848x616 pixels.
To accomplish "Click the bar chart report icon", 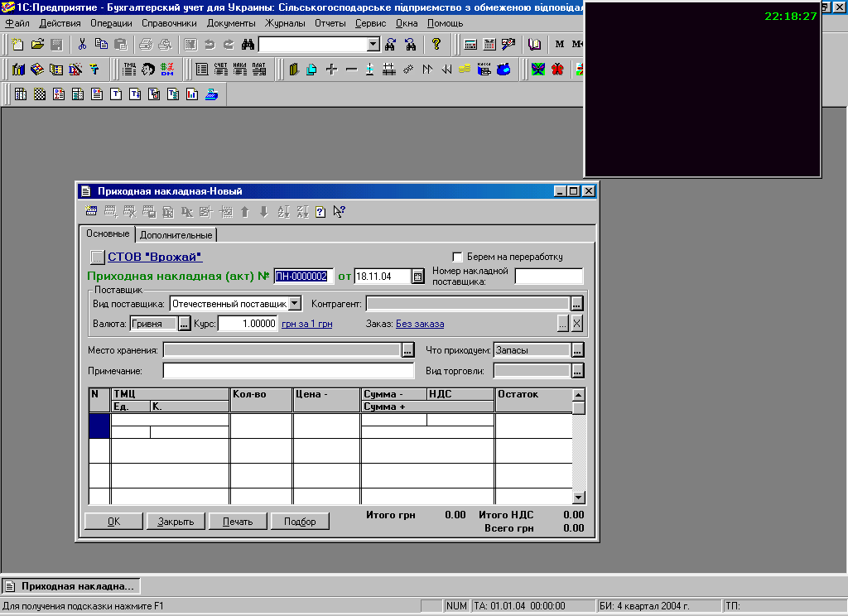I will pyautogui.click(x=192, y=94).
